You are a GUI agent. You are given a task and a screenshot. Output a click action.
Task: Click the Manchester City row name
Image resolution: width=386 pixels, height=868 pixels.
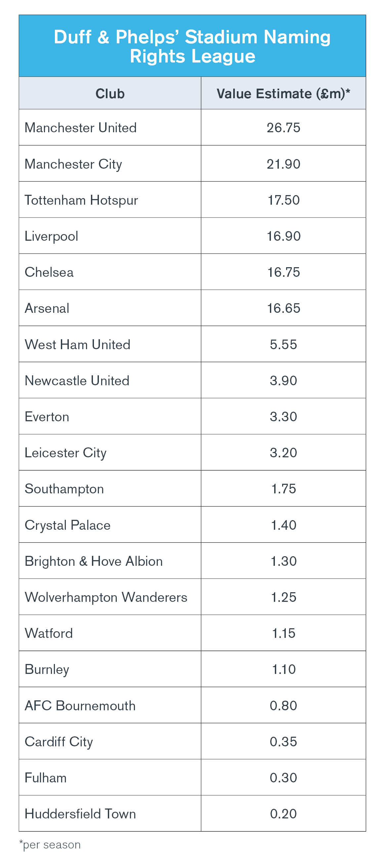[73, 164]
